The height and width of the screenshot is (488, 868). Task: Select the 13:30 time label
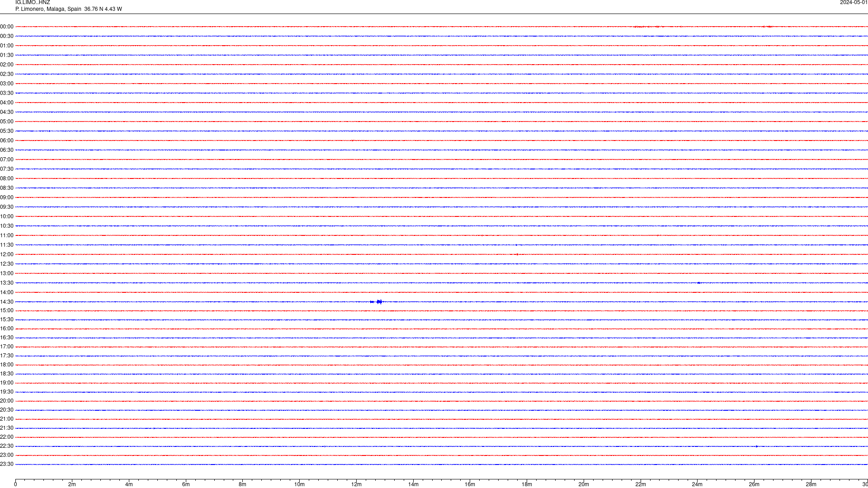(x=7, y=283)
